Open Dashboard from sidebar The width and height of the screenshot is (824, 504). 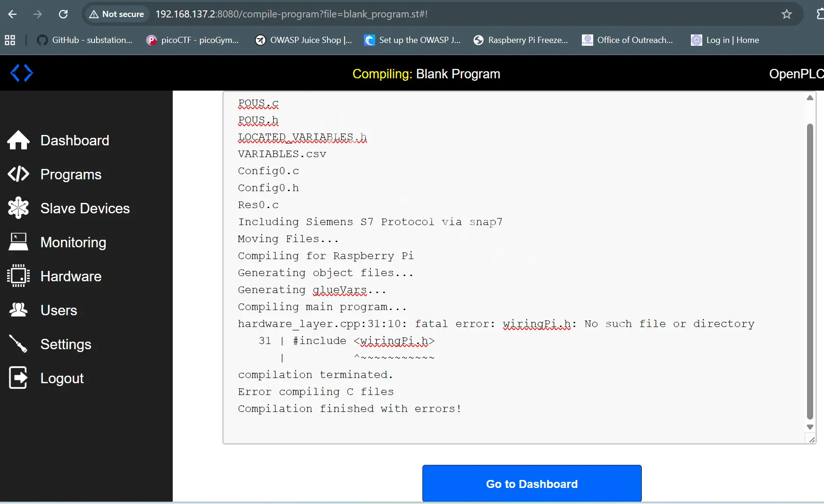[x=75, y=140]
